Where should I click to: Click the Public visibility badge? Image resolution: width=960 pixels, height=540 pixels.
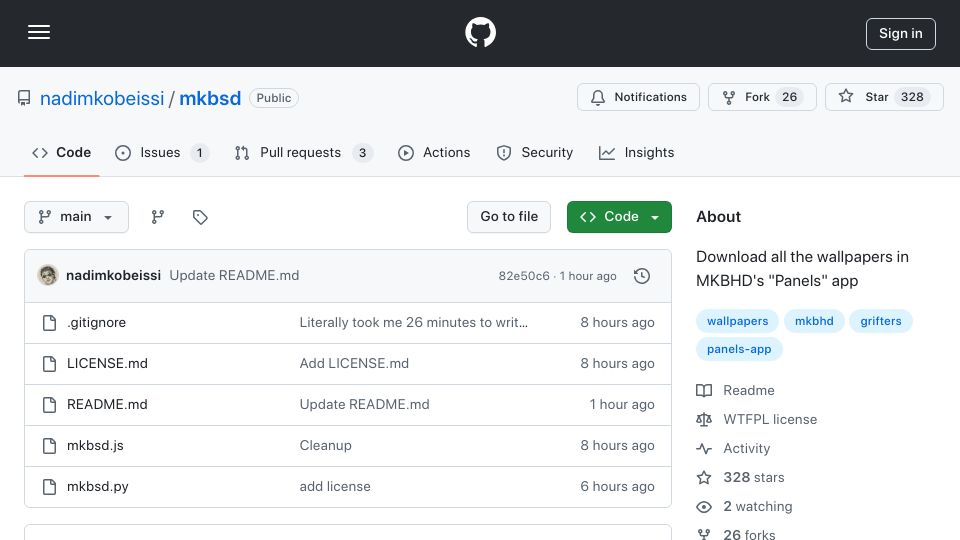point(274,98)
